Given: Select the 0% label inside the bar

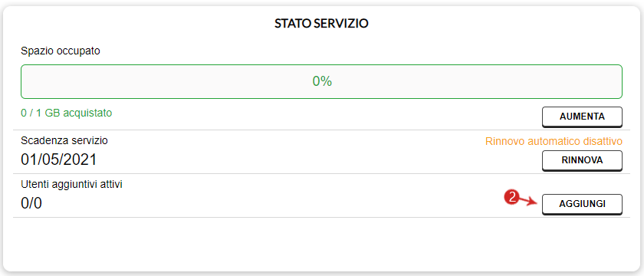Looking at the screenshot, I should click(322, 81).
